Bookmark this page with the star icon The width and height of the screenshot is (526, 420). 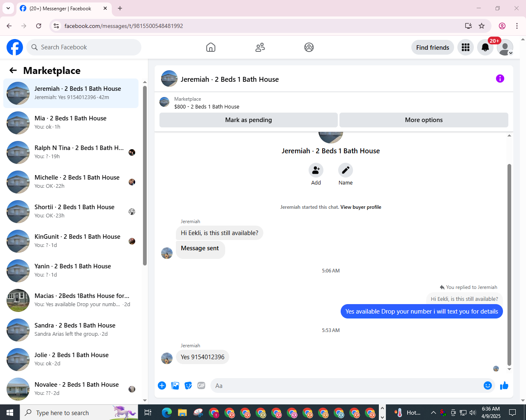pyautogui.click(x=482, y=26)
